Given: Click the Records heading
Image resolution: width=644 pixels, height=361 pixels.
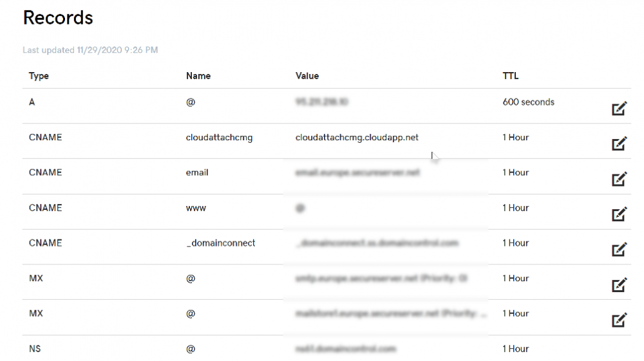Looking at the screenshot, I should coord(58,17).
